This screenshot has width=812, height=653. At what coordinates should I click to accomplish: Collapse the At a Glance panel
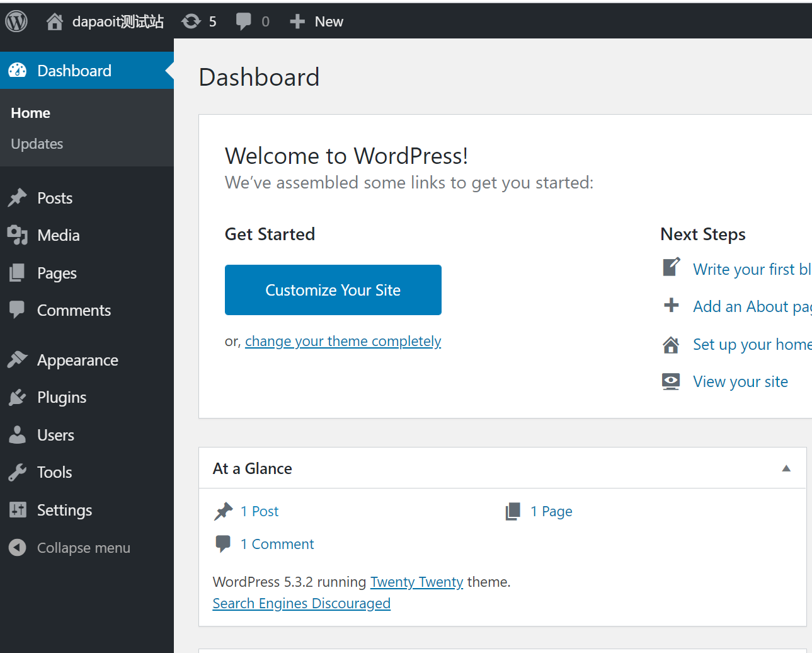tap(786, 468)
